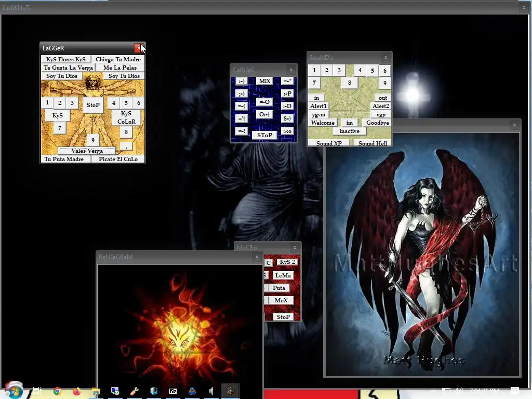Play sound 8 in SouND's window
Viewport: 532px width, 399px height.
(x=350, y=83)
